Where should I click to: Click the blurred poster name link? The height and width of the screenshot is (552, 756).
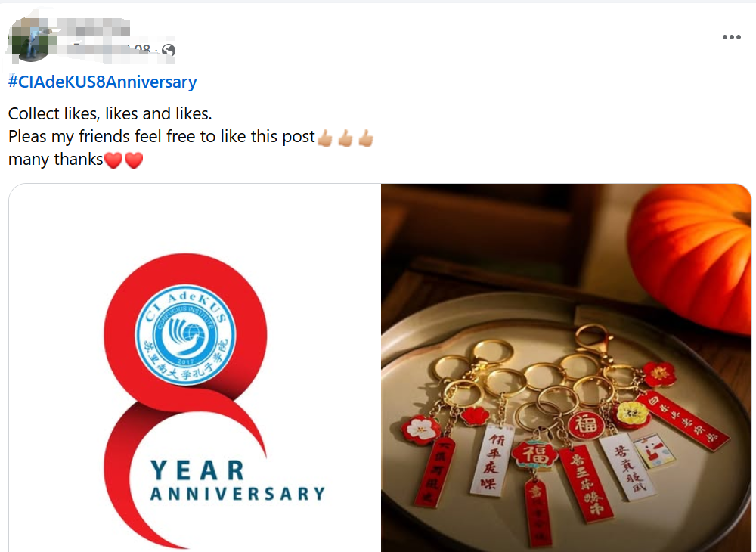click(94, 28)
